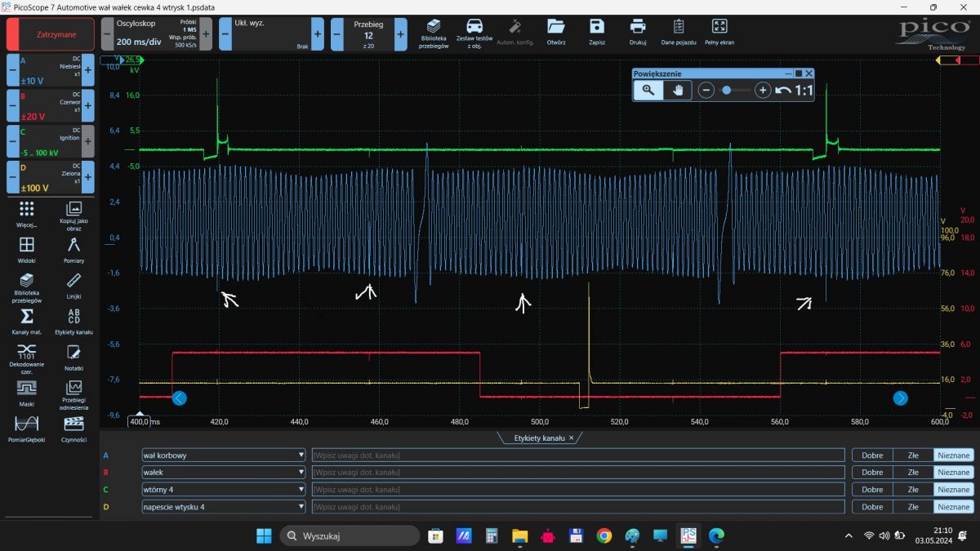Expand the wał korbowy channel label dropdown
Viewport: 980px width, 551px height.
click(301, 455)
